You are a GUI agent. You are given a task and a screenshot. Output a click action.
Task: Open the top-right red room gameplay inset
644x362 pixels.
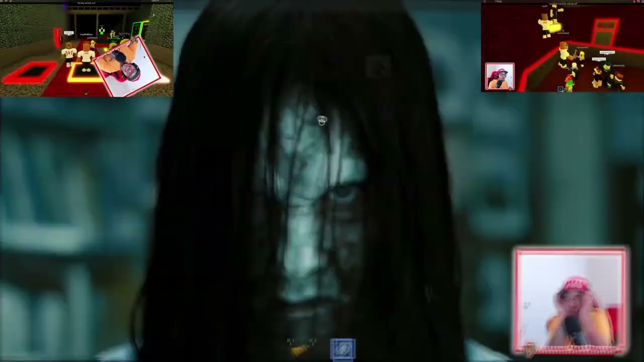point(562,46)
